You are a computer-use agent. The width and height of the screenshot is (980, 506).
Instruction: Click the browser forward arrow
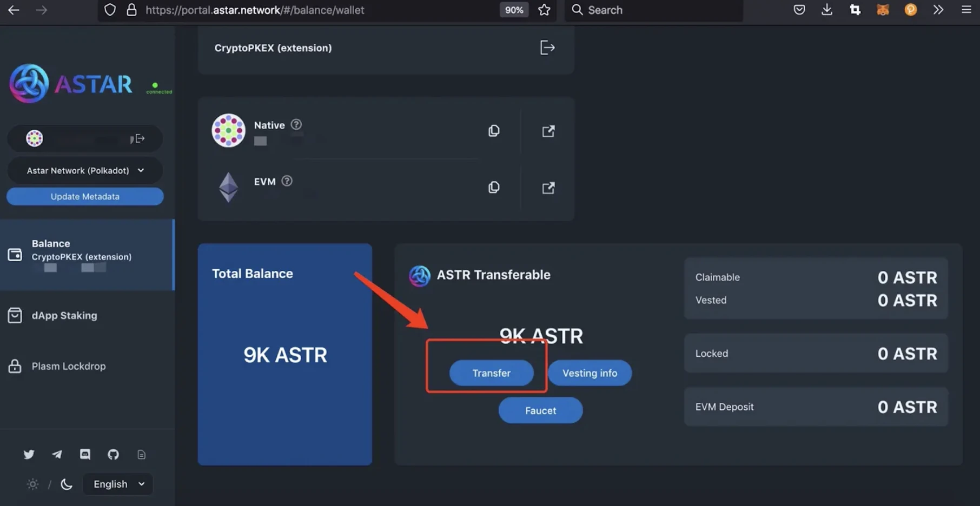coord(41,10)
